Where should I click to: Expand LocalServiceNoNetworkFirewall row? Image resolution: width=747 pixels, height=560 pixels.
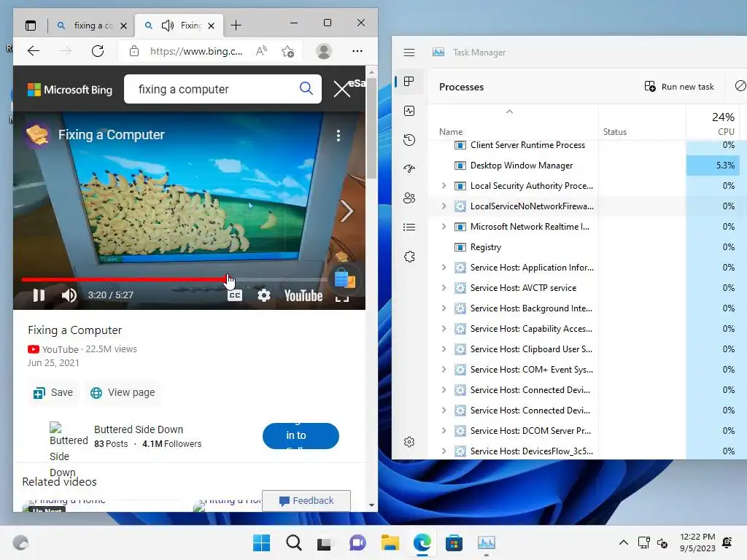(444, 206)
